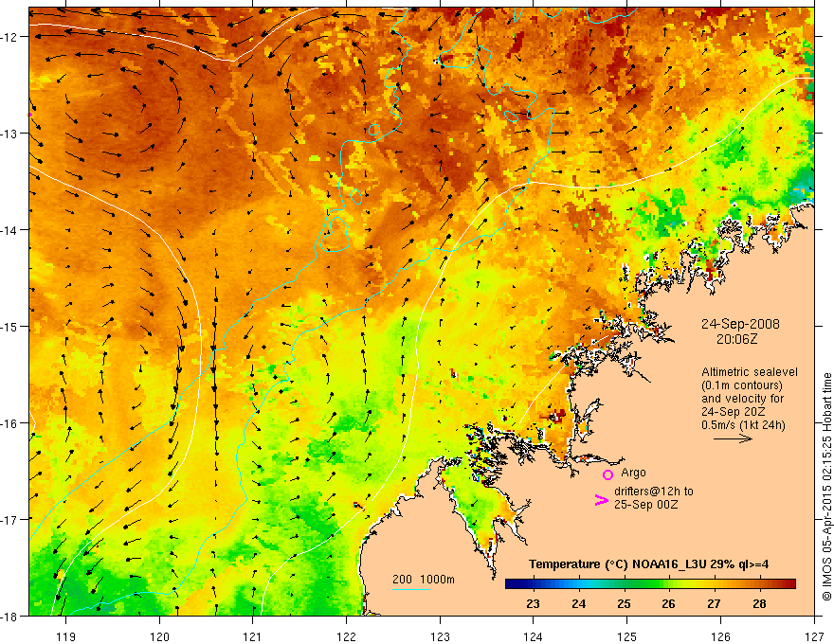Click the magenta drifters arrowhead legend symbol
Viewport: 834px width, 644px height.
tap(601, 500)
